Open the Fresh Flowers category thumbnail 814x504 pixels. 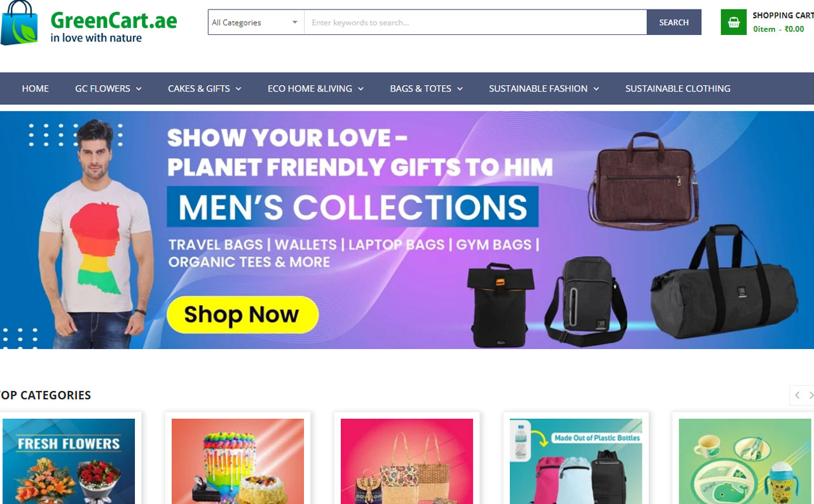69,461
